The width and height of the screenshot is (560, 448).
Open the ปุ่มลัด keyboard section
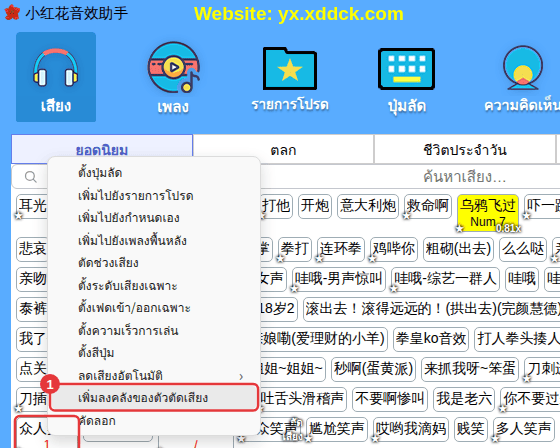(x=406, y=80)
